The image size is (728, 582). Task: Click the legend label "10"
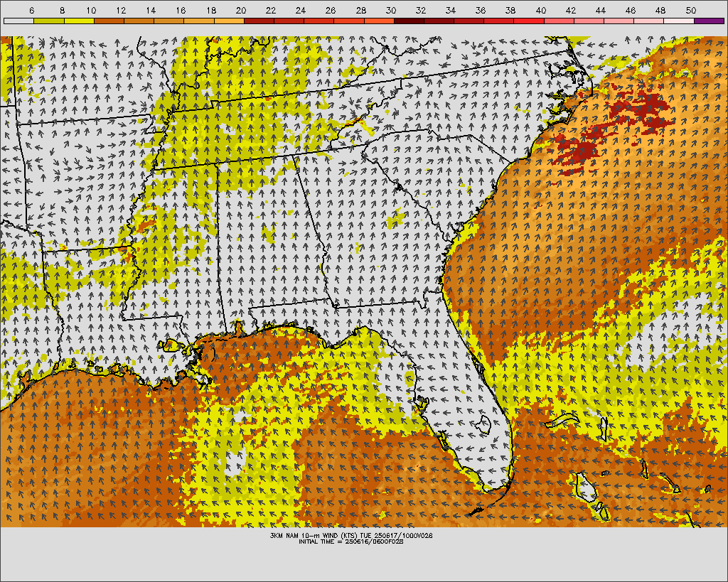point(92,10)
